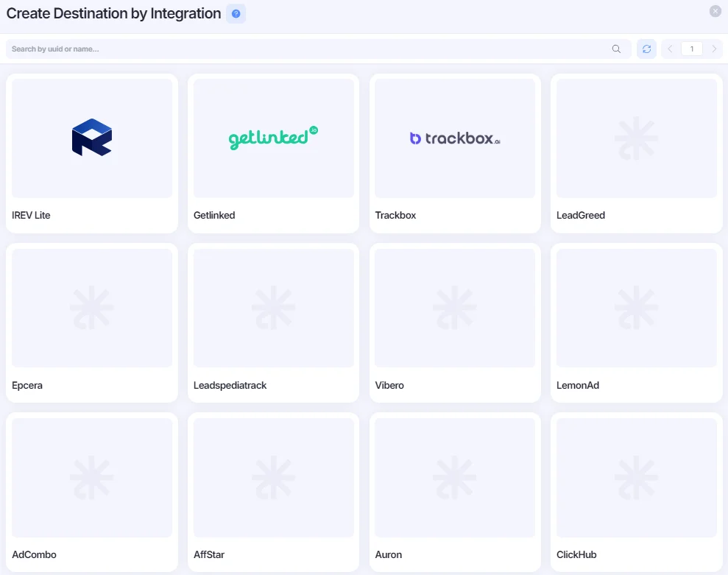This screenshot has height=575, width=728.
Task: Choose AdCombo placeholder image
Action: pyautogui.click(x=92, y=478)
